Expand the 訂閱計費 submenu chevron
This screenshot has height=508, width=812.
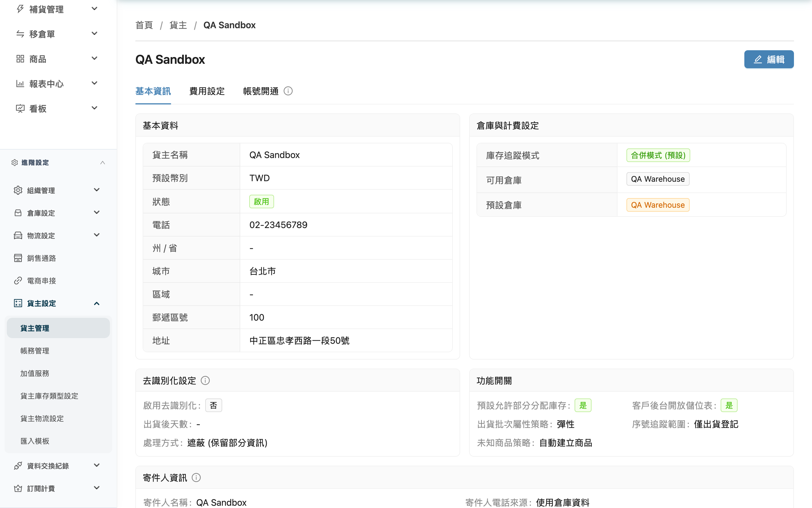[x=97, y=488]
